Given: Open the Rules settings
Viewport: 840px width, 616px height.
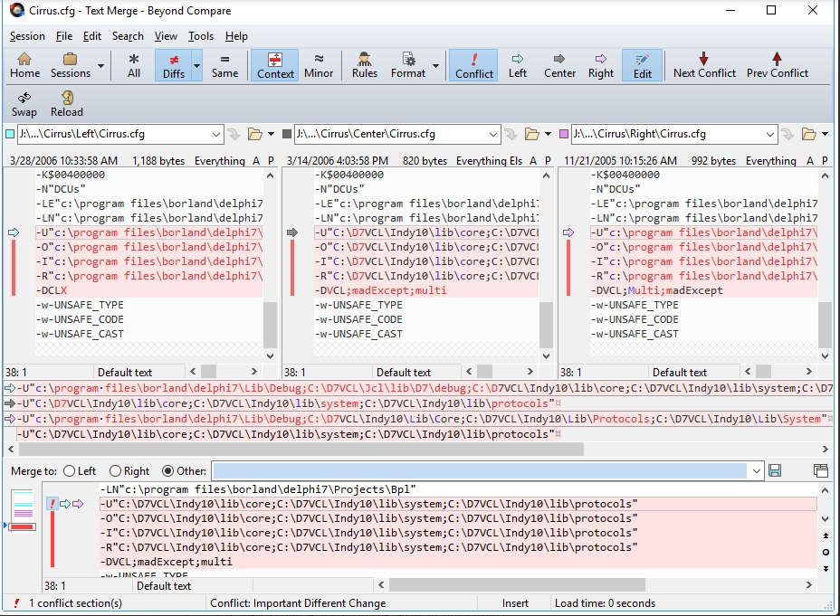Looking at the screenshot, I should (364, 65).
